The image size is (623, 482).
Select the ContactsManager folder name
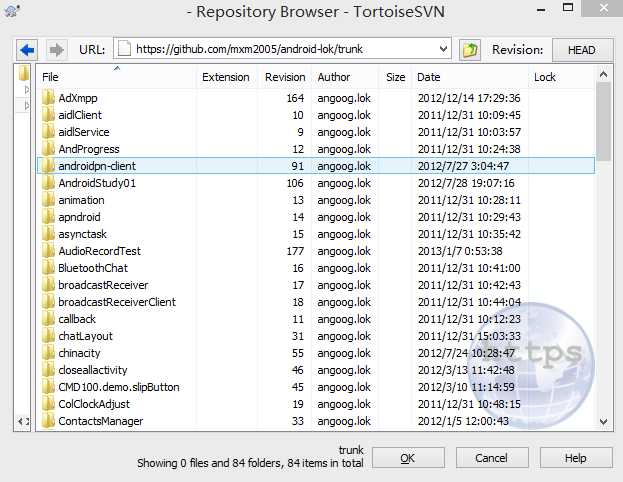(101, 421)
